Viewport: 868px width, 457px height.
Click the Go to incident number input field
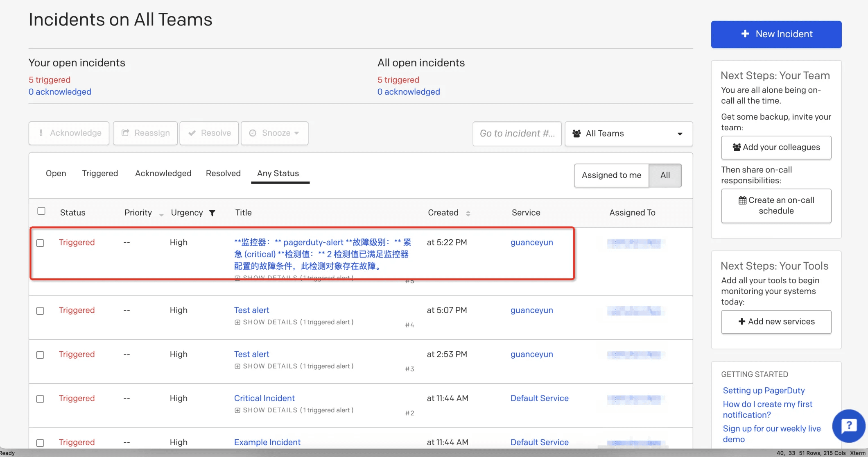pos(515,133)
